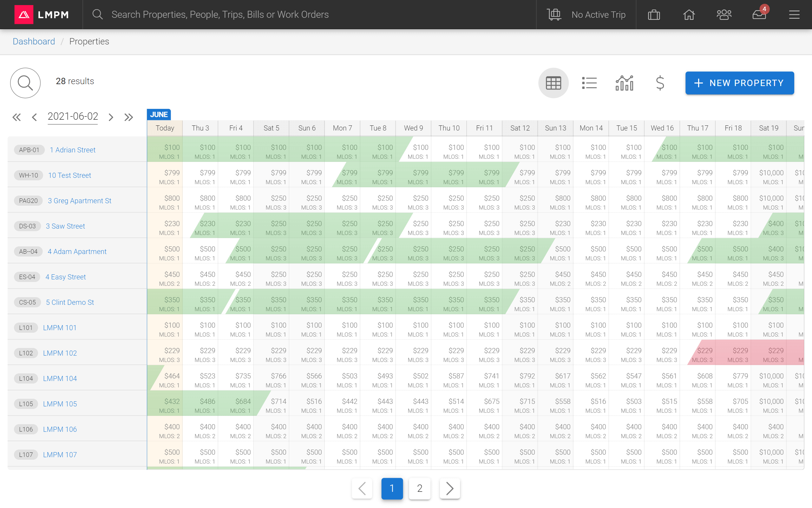Click 4 Easy Street Today cell $450
Screen dimensions: 812x508
click(x=165, y=276)
